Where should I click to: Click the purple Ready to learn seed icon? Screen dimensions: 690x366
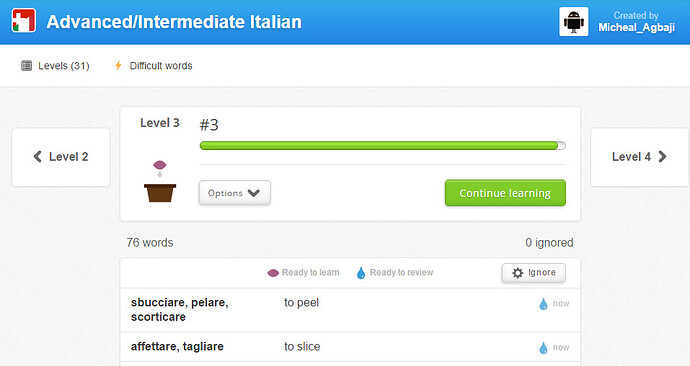coord(273,273)
